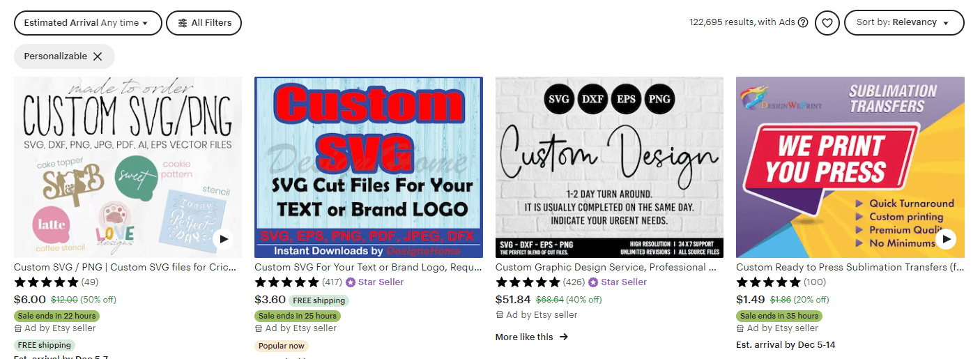The width and height of the screenshot is (980, 359).
Task: Click the 'Popular now' badge
Action: point(282,346)
